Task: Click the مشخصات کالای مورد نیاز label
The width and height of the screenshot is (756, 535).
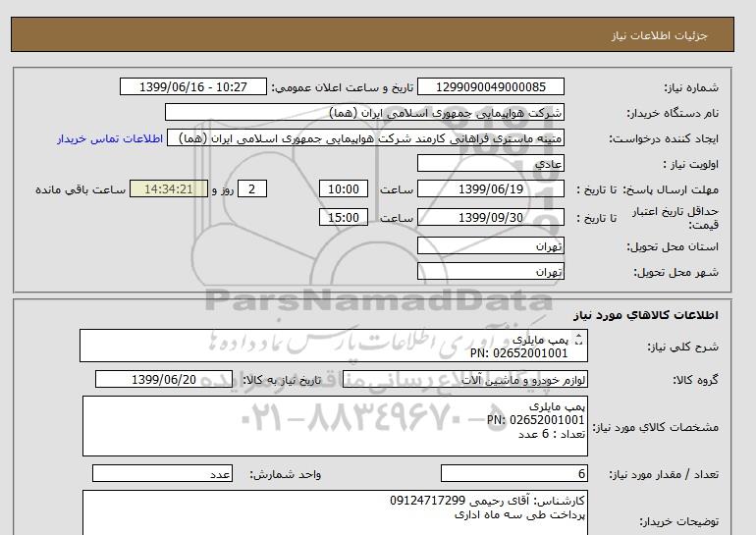Action: 655,427
